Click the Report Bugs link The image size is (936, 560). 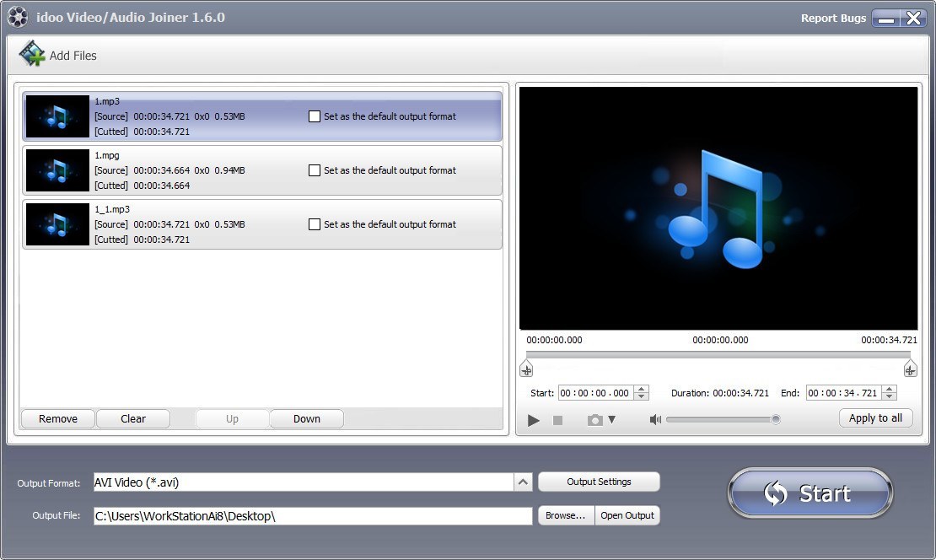(x=833, y=18)
